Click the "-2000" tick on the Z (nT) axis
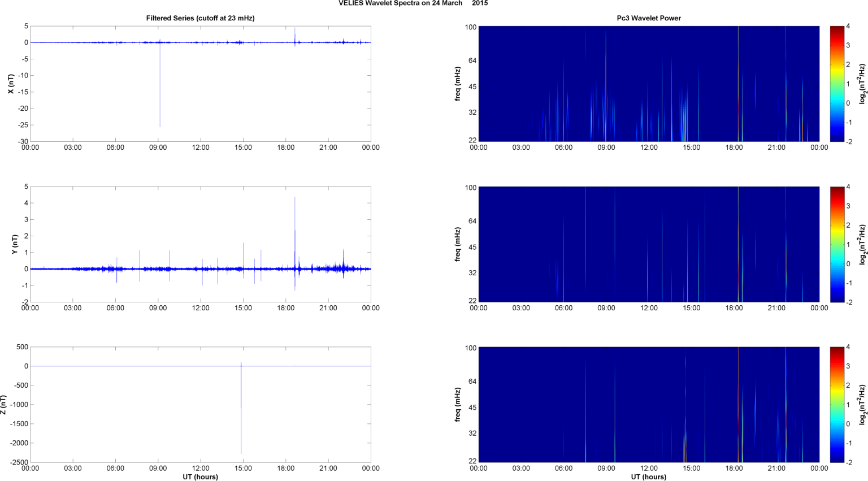The image size is (868, 481). pos(19,443)
